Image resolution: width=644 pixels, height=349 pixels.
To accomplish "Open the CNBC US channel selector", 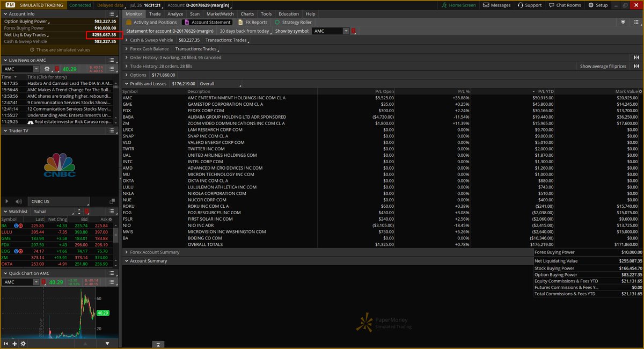I will [x=60, y=201].
